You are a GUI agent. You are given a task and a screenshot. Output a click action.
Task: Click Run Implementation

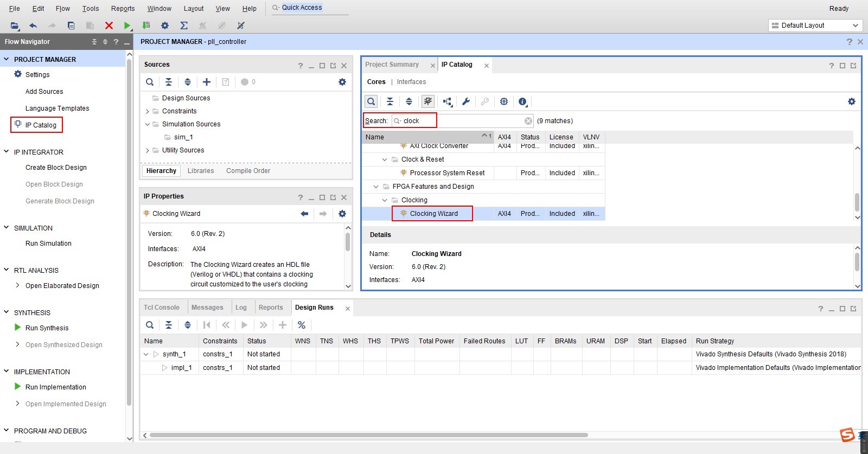[55, 387]
